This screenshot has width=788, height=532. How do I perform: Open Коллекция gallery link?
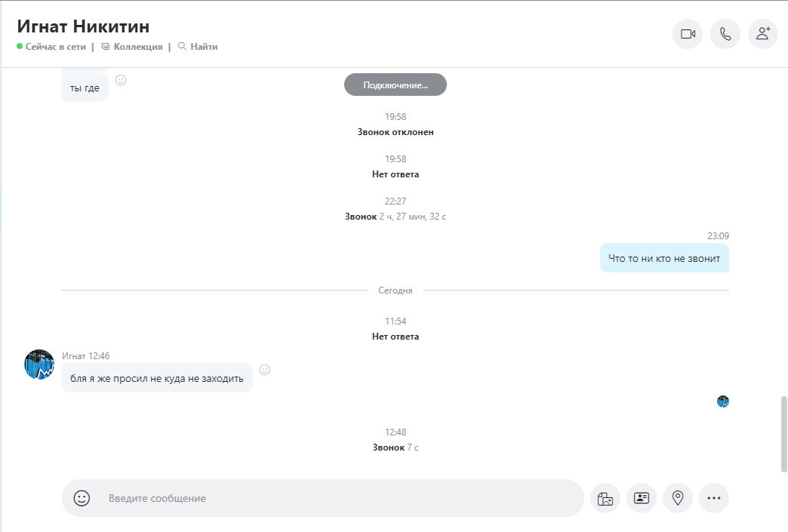(x=131, y=47)
